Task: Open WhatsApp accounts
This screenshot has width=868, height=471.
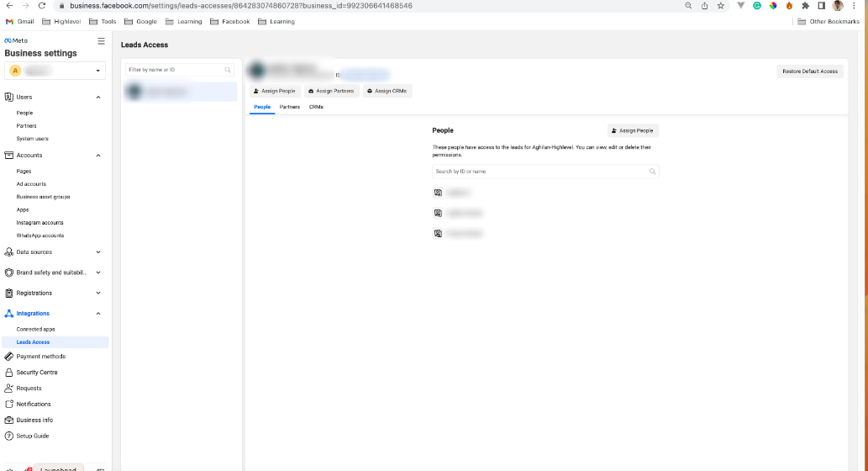Action: 39,235
